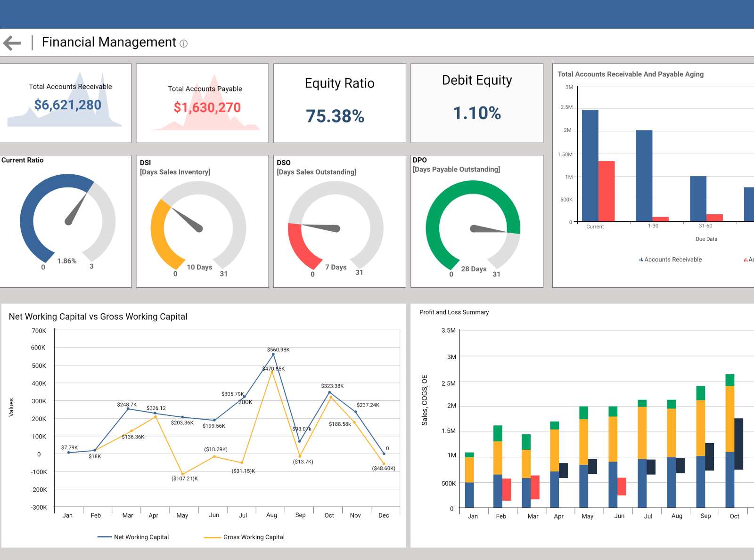Image resolution: width=754 pixels, height=560 pixels.
Task: Click the Sales, COGS, OE axis label
Action: [425, 400]
